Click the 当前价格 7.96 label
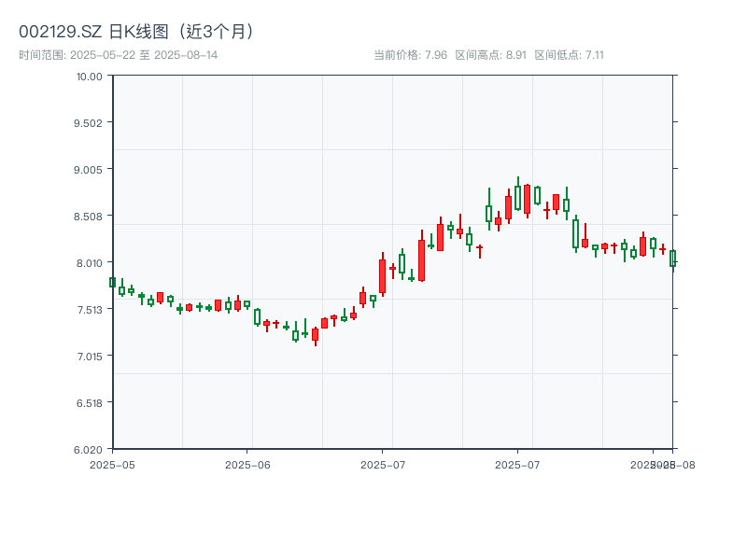 (x=410, y=55)
